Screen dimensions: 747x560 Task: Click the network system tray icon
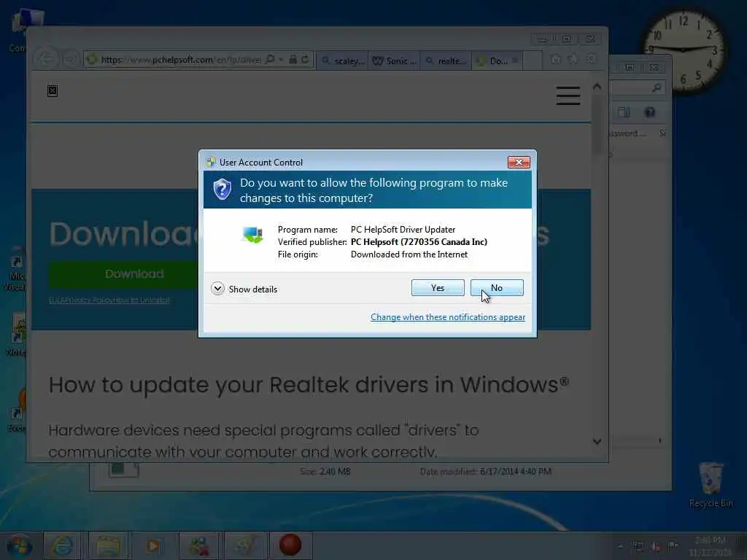coord(638,546)
